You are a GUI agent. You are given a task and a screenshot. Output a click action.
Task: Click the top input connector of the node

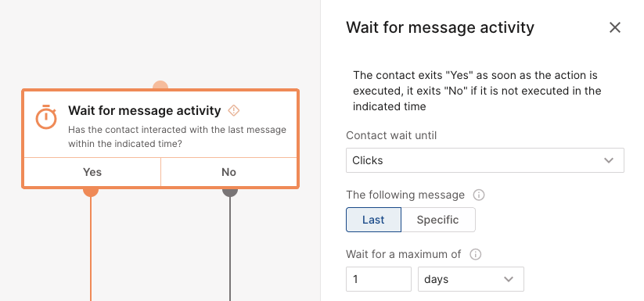coord(160,85)
